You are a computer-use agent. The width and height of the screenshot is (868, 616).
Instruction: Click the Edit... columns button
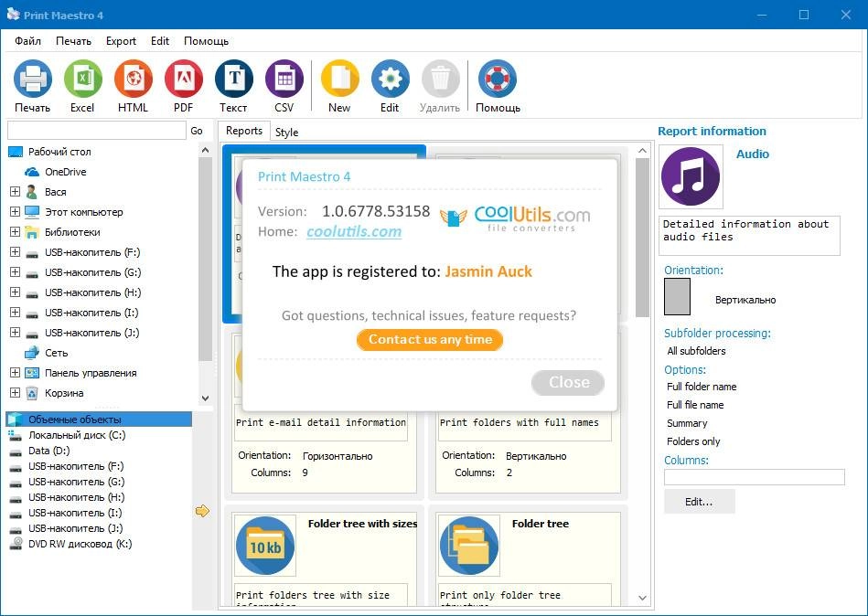(x=699, y=502)
